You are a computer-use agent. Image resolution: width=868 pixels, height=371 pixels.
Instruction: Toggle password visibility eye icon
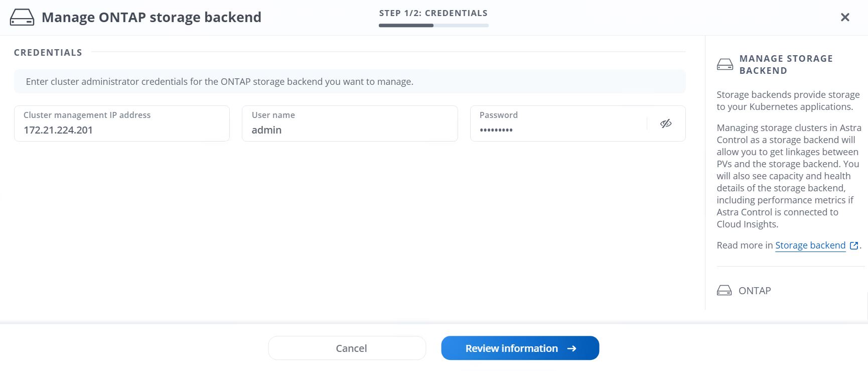(666, 123)
